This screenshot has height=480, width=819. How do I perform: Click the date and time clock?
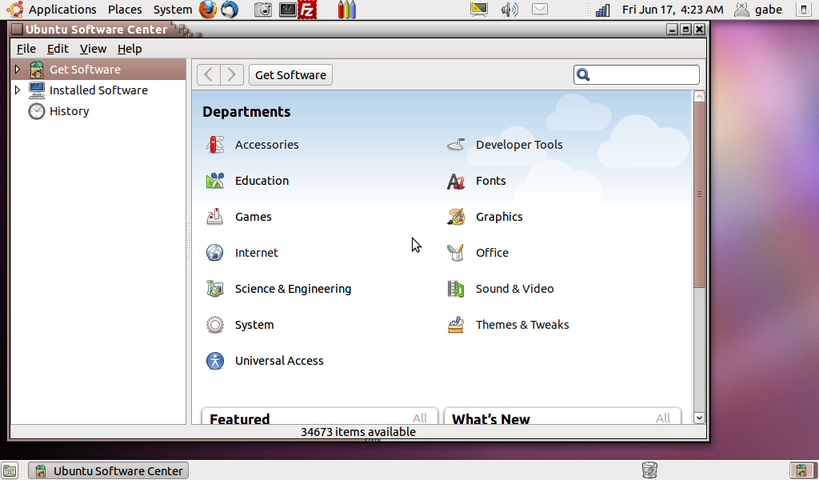point(673,9)
